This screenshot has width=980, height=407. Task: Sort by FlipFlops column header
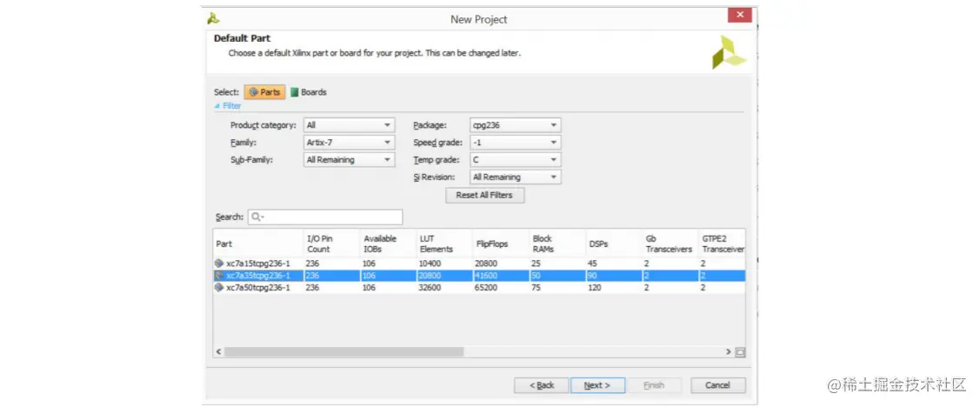click(501, 244)
